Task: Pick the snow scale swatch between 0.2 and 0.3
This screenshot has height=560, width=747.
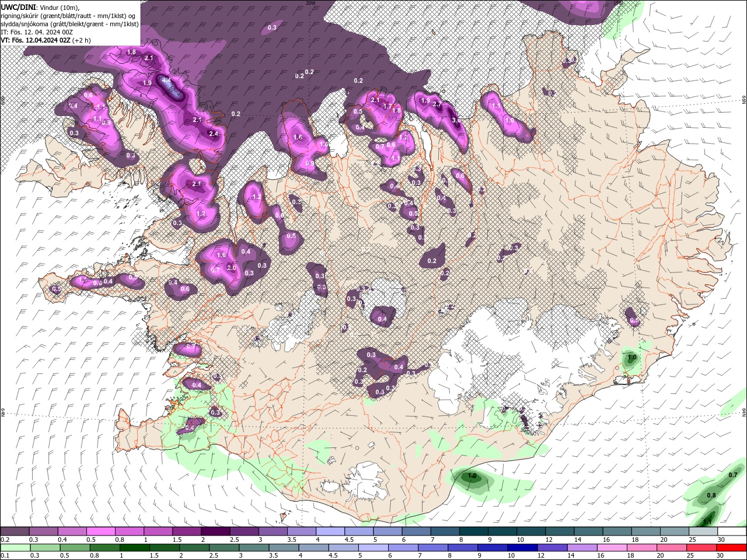Action: 15,531
